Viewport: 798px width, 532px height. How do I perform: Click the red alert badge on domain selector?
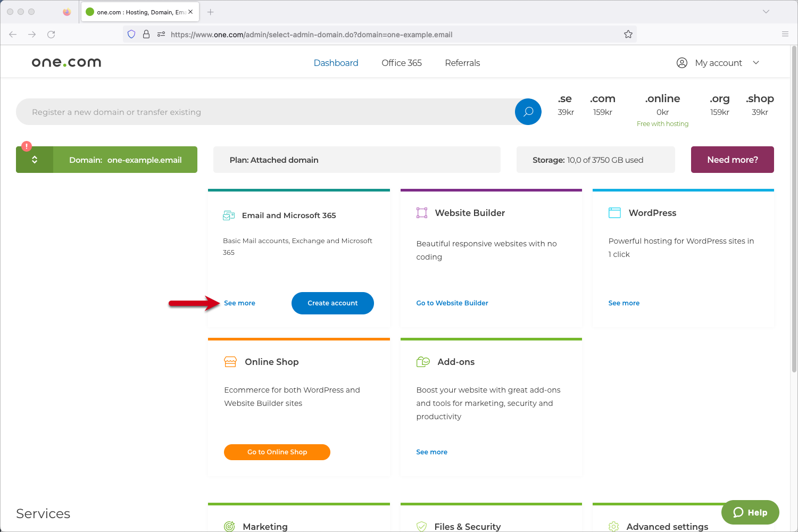(27, 146)
